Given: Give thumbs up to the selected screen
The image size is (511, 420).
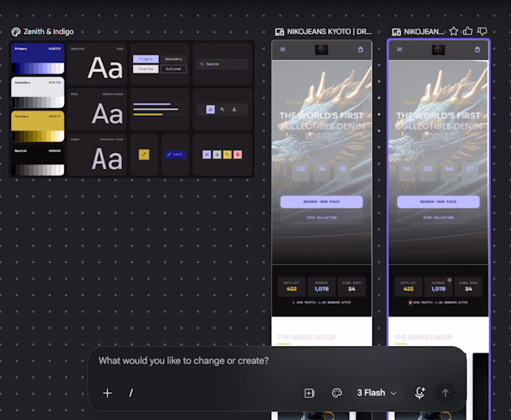Looking at the screenshot, I should click(468, 31).
